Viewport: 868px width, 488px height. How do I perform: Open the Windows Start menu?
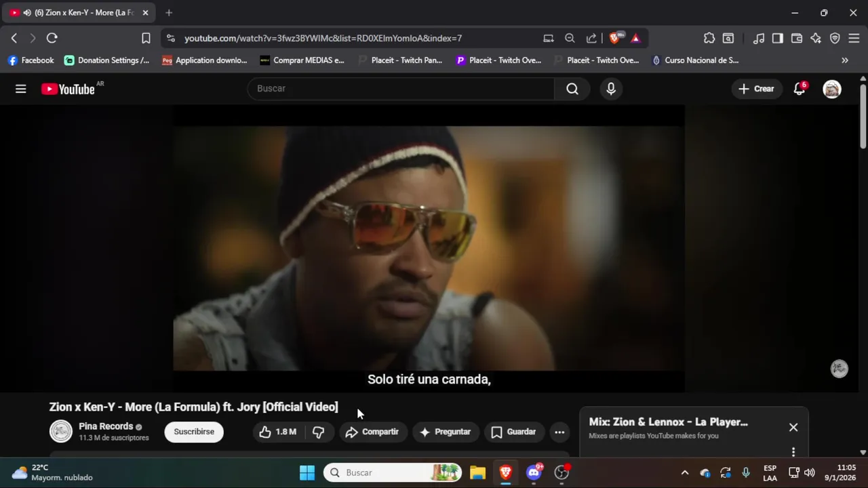[307, 472]
